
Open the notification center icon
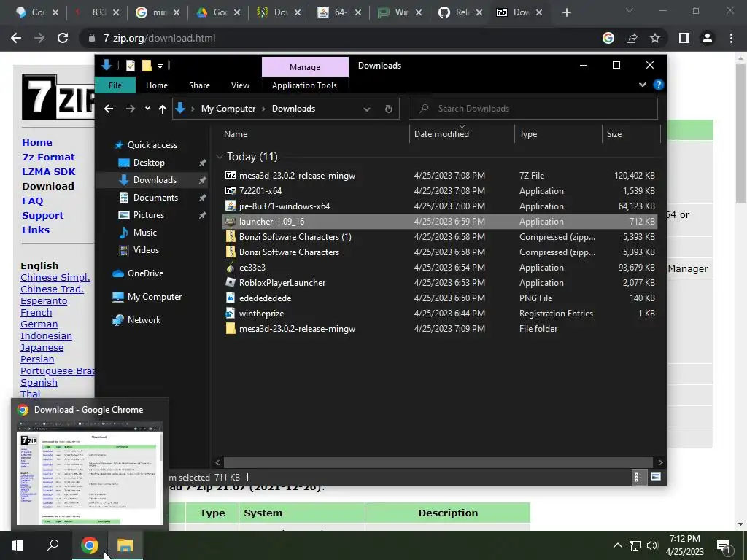[x=724, y=545]
